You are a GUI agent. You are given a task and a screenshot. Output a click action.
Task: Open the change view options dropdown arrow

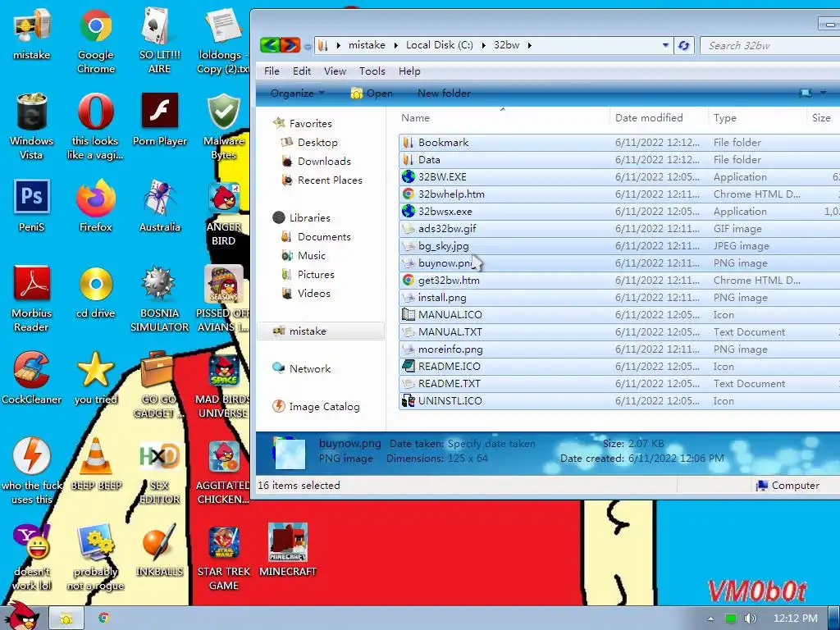click(824, 94)
